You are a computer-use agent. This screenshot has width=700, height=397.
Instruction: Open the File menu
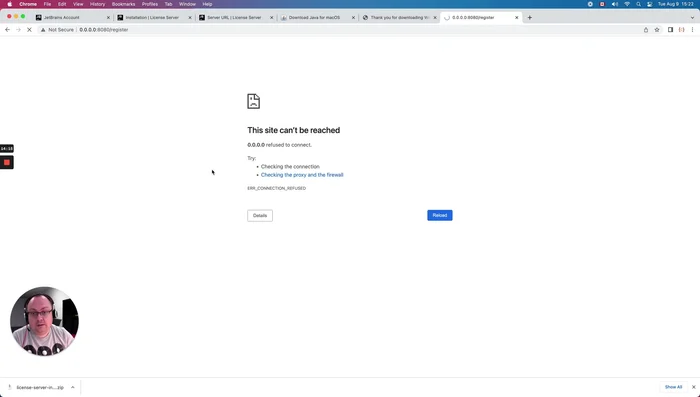(47, 4)
